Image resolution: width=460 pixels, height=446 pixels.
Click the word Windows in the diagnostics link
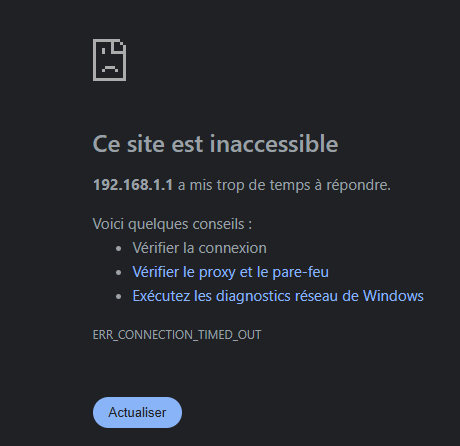393,296
